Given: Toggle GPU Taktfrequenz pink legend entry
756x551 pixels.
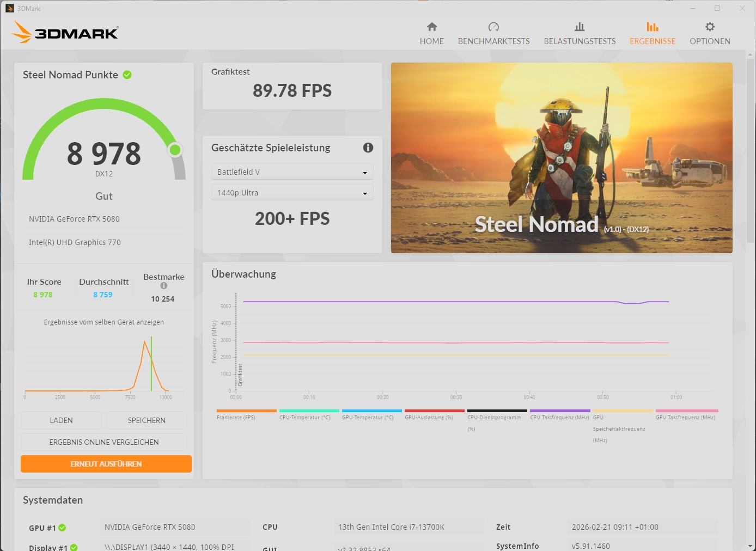Looking at the screenshot, I should pos(687,415).
